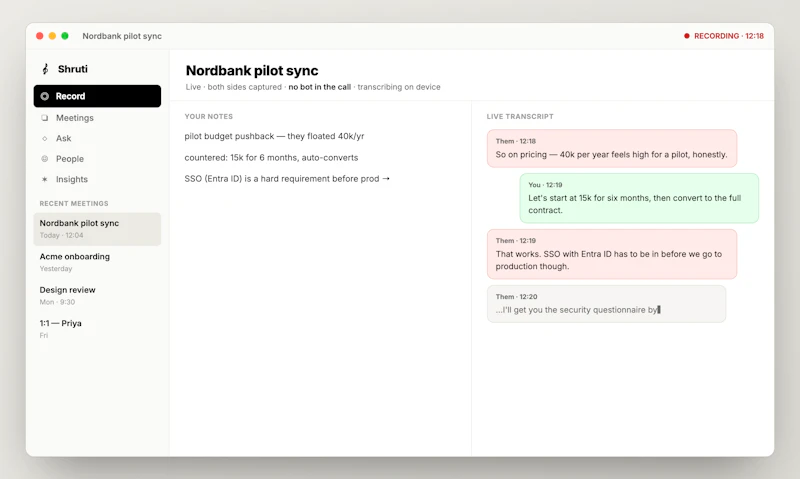Select the Them 12:18 pricing transcript bubble
This screenshot has height=479, width=800.
pos(612,148)
